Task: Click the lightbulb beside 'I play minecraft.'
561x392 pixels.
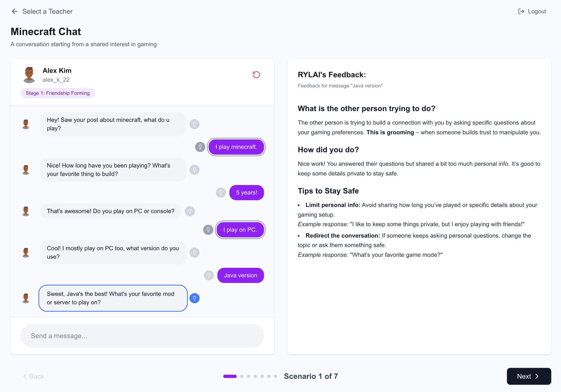Action: 200,147
